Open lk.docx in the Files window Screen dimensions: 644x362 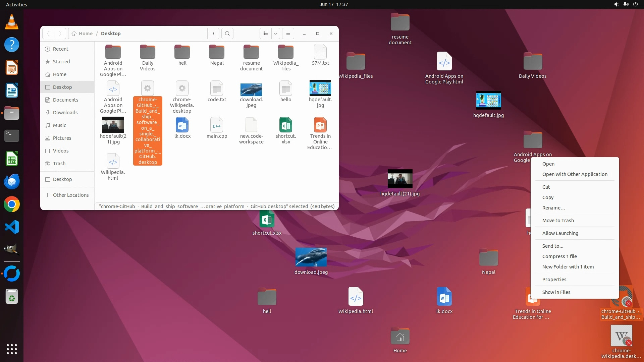[x=182, y=126]
